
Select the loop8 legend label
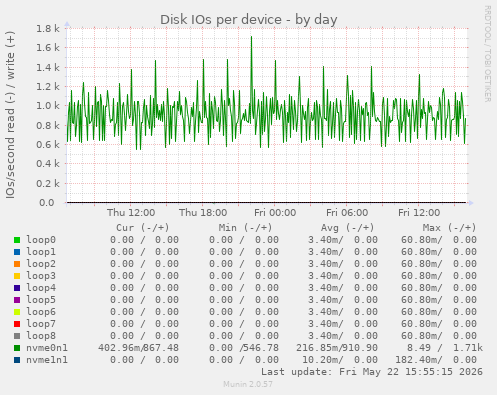41,336
